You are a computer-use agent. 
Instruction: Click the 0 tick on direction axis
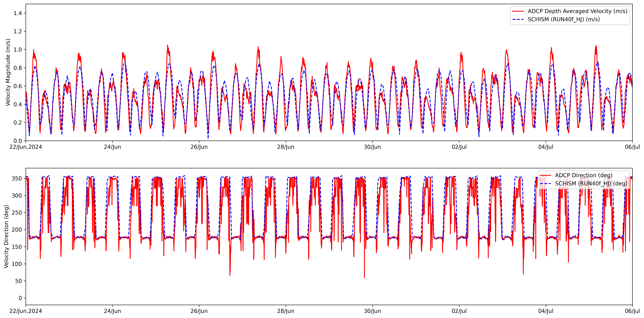pyautogui.click(x=20, y=298)
